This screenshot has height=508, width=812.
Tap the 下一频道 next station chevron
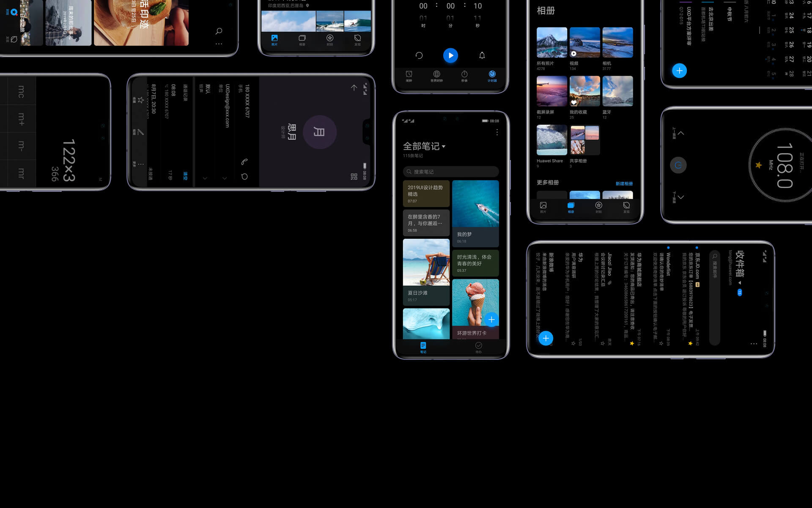click(x=681, y=197)
